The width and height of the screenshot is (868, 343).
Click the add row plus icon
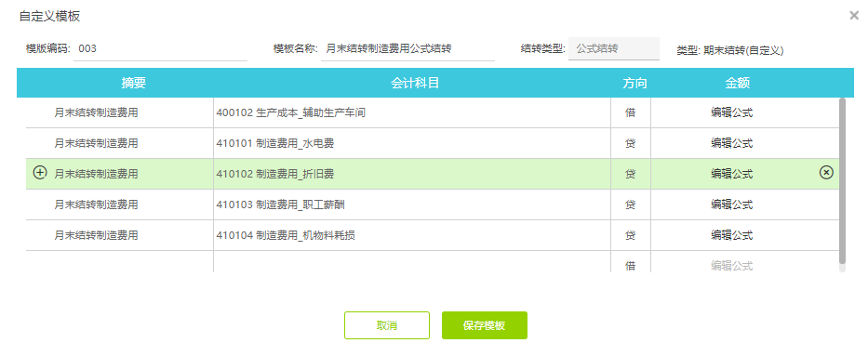(x=40, y=173)
